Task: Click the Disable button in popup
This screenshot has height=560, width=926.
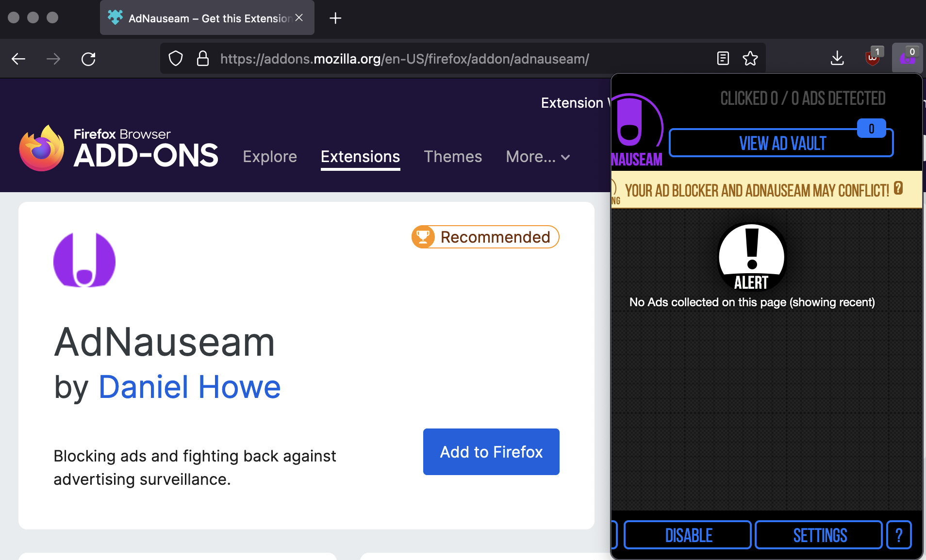Action: 688,535
